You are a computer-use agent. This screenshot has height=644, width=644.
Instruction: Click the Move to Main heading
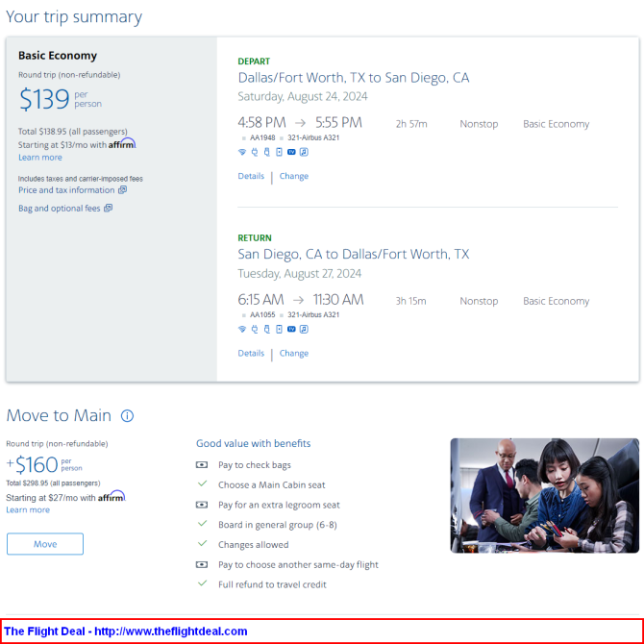(59, 415)
